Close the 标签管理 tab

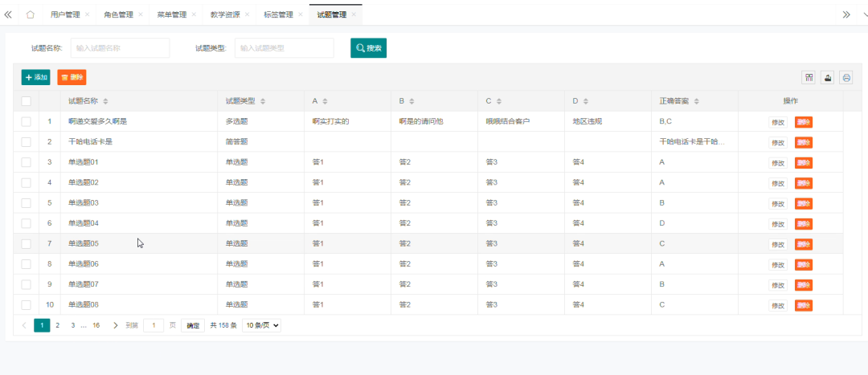pyautogui.click(x=300, y=14)
